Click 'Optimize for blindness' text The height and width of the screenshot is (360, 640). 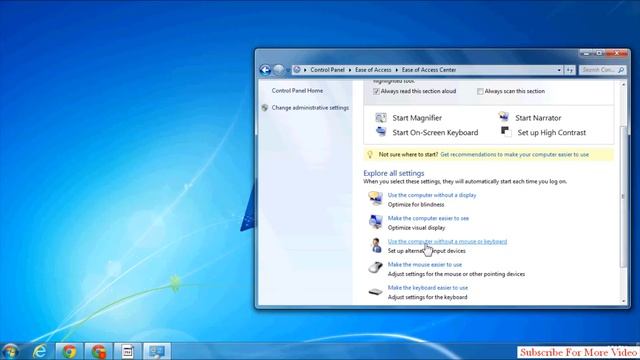416,204
